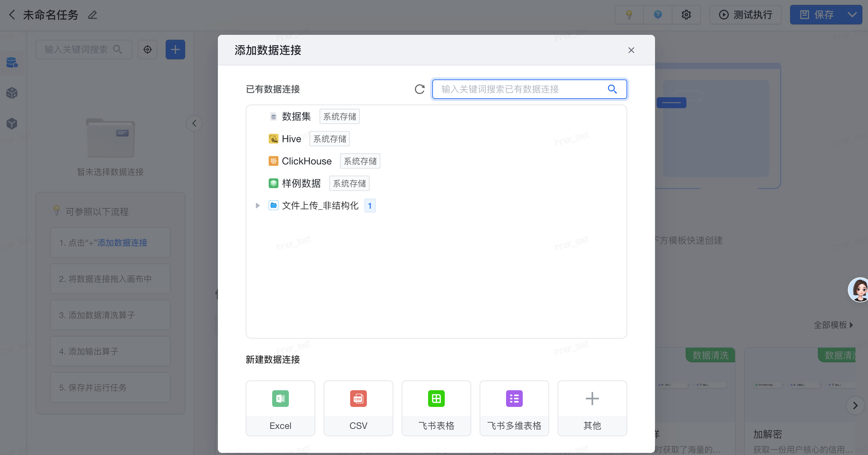This screenshot has height=455, width=868.
Task: Click the lightbulb tips icon
Action: coord(629,15)
